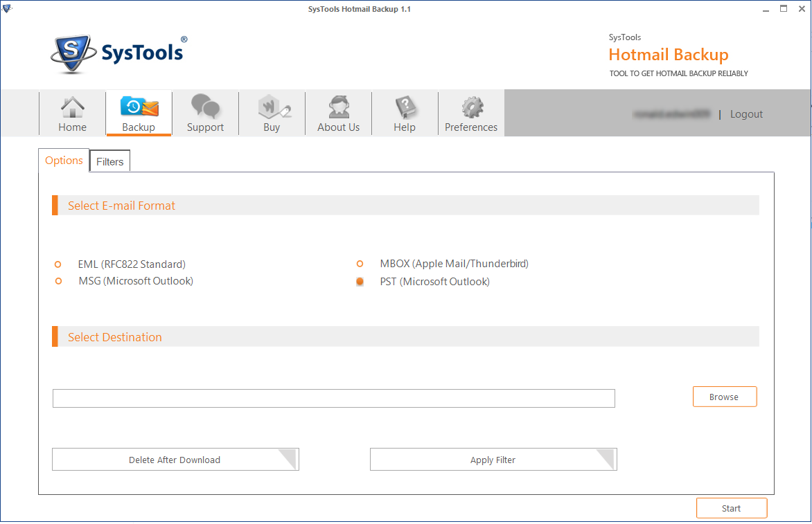Select the Backup toolbar icon
This screenshot has width=812, height=524.
[139, 108]
